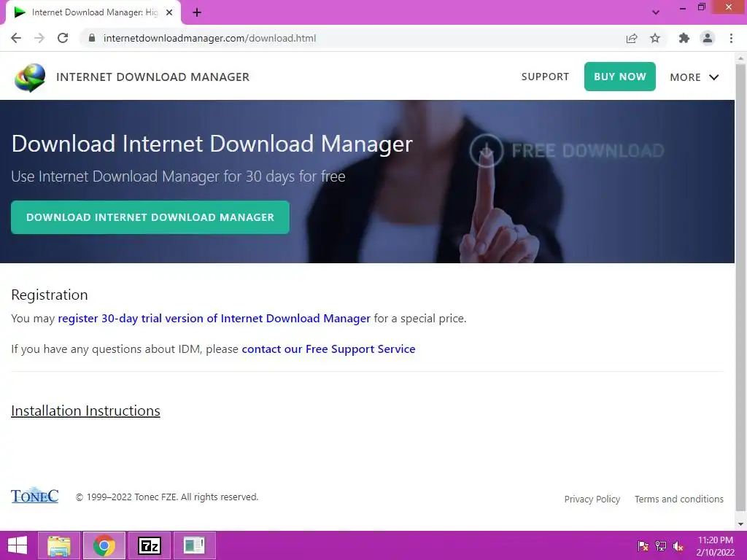Click the 'Download Internet Download Manager' heading

pyautogui.click(x=212, y=144)
